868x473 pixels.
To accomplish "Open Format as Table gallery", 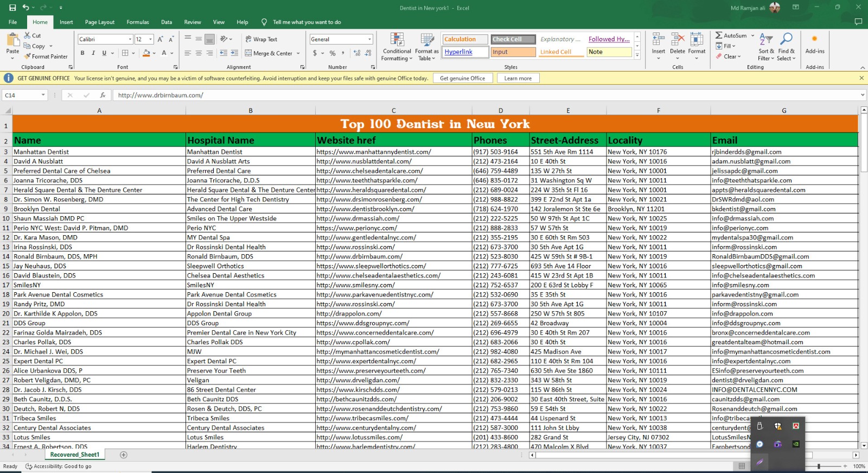I will (426, 47).
